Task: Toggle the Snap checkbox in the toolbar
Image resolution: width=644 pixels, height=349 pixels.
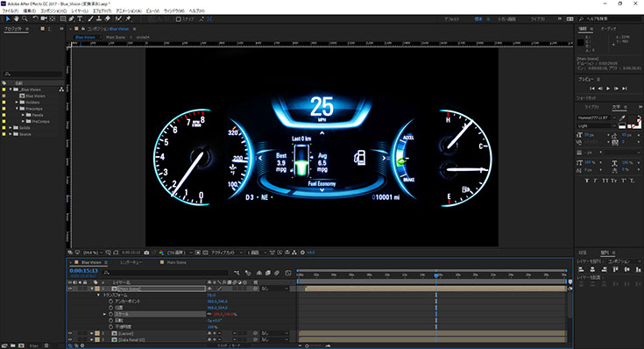Action: pos(178,19)
